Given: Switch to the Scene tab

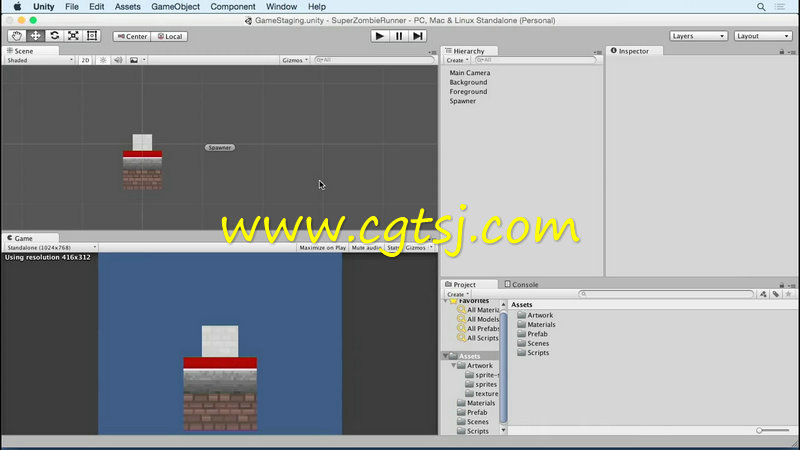Looking at the screenshot, I should point(30,51).
